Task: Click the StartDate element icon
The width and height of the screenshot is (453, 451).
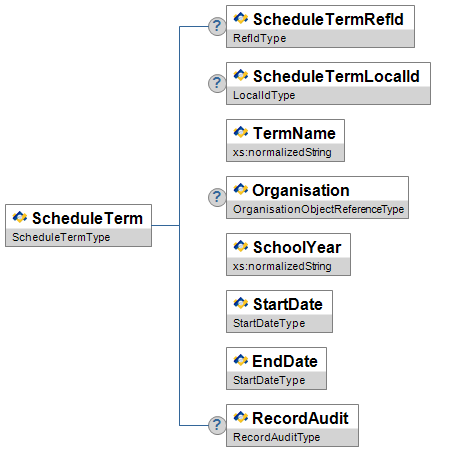Action: point(241,303)
